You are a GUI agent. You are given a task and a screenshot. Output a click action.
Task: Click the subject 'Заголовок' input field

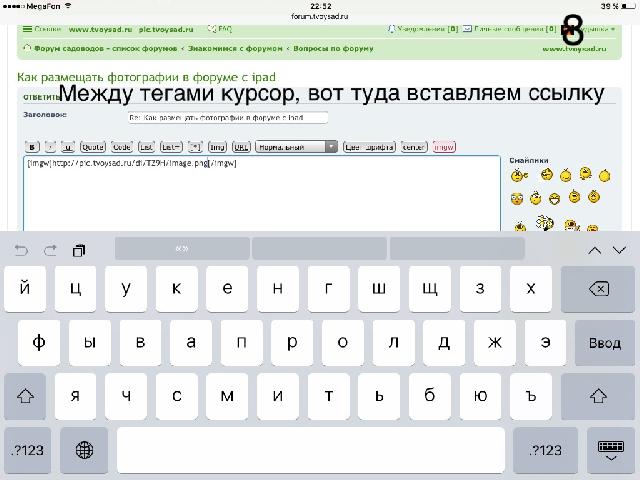[228, 118]
